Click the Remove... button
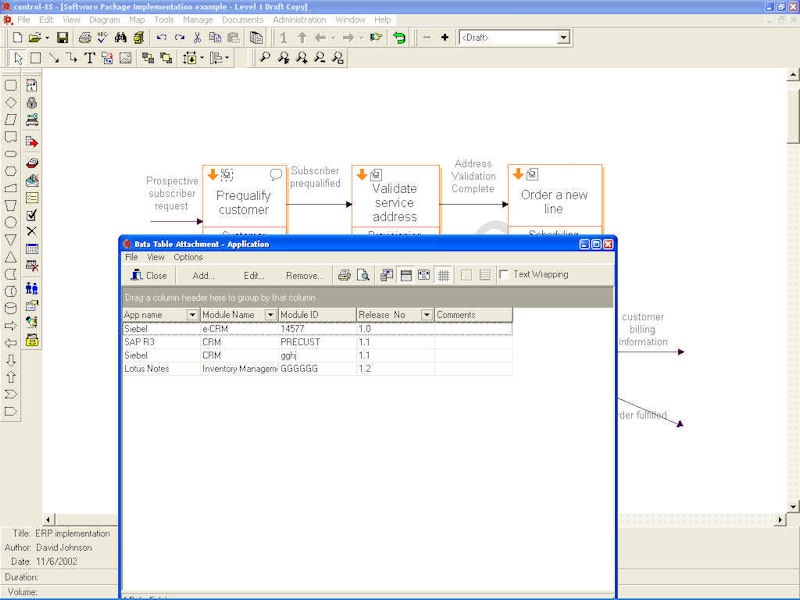The width and height of the screenshot is (800, 600). point(304,276)
